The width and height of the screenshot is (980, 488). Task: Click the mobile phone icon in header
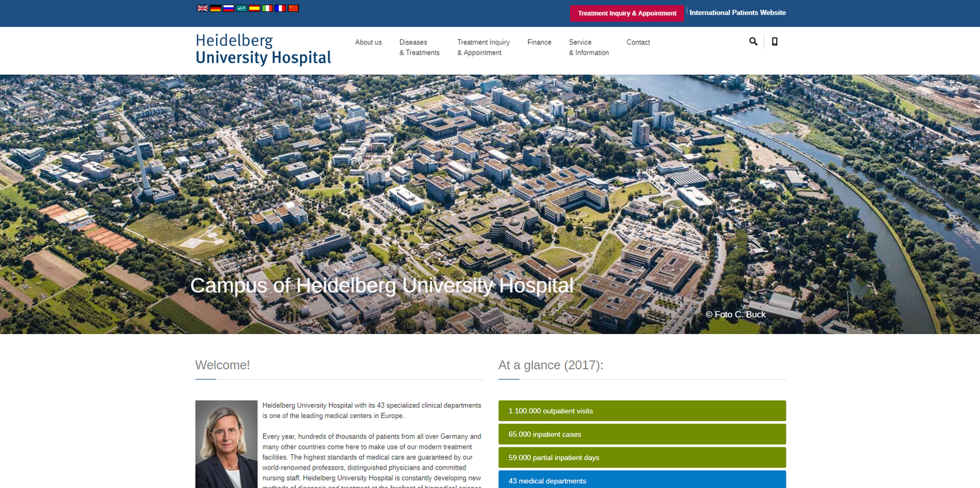(x=775, y=42)
